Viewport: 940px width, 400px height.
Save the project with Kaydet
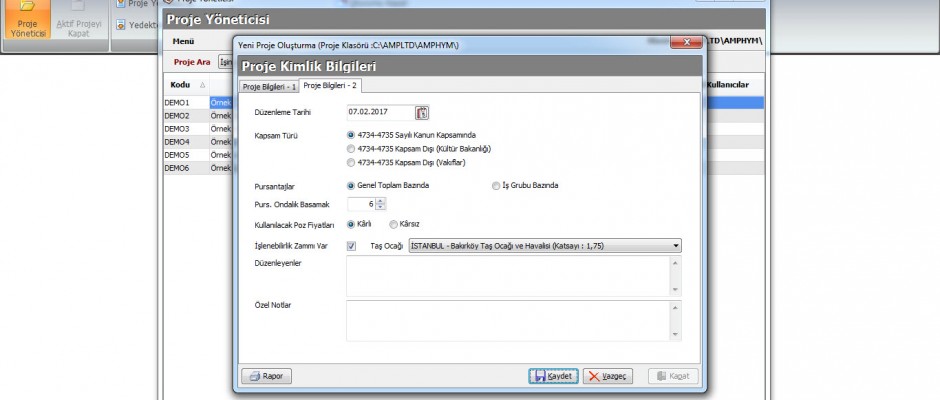553,376
